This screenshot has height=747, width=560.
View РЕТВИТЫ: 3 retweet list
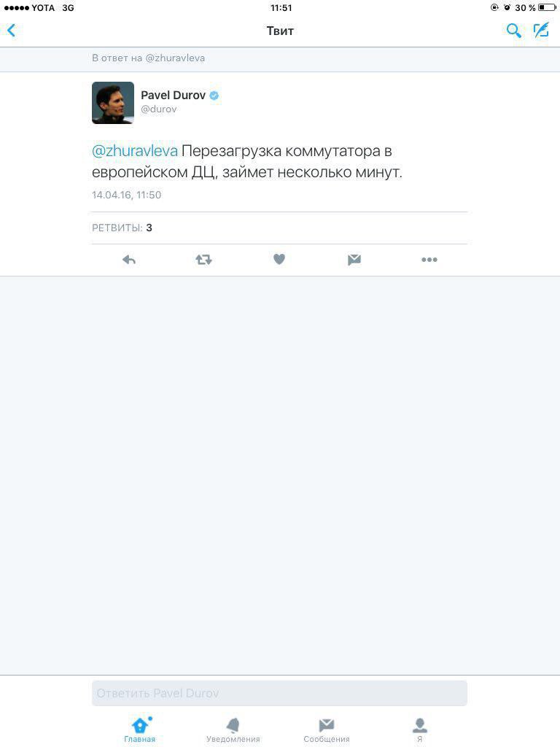(x=122, y=228)
